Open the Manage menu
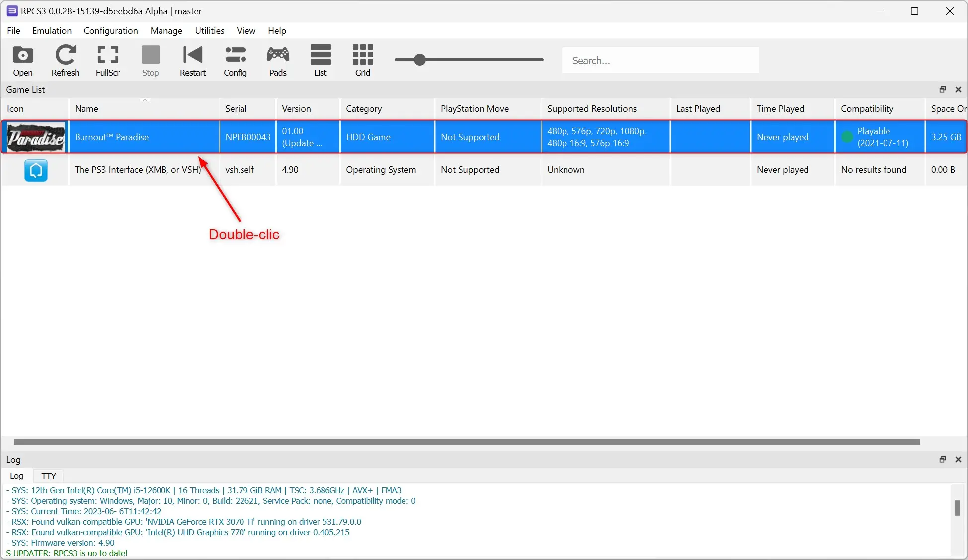 point(166,31)
